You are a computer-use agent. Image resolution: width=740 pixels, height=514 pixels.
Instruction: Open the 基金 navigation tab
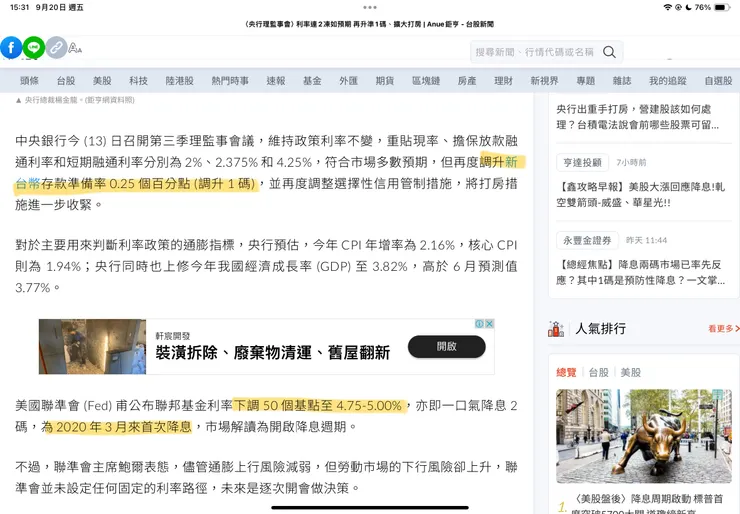pyautogui.click(x=312, y=81)
